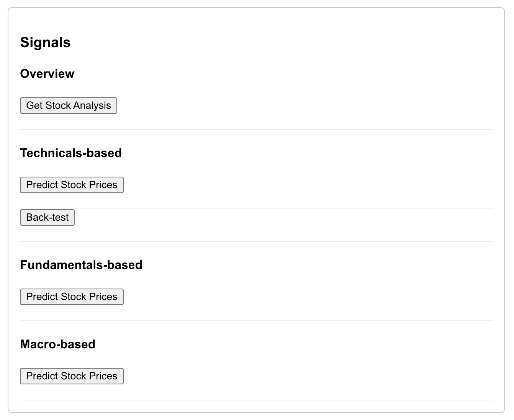Screen dimensions: 514x420
Task: Select the Fundamentals-based section heading
Action: click(x=81, y=265)
